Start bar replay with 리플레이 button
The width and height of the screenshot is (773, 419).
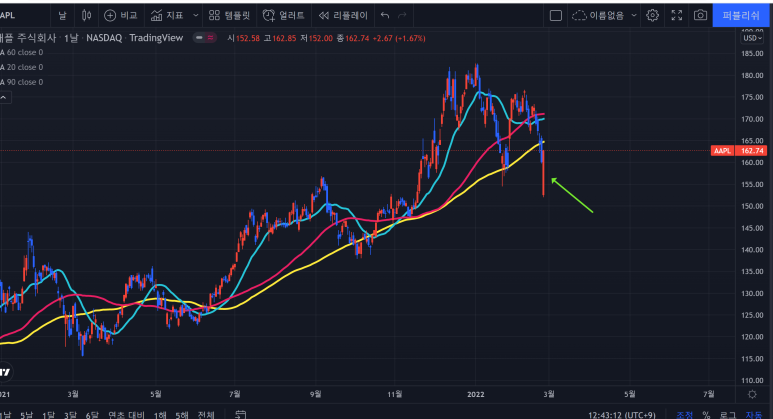(x=343, y=15)
